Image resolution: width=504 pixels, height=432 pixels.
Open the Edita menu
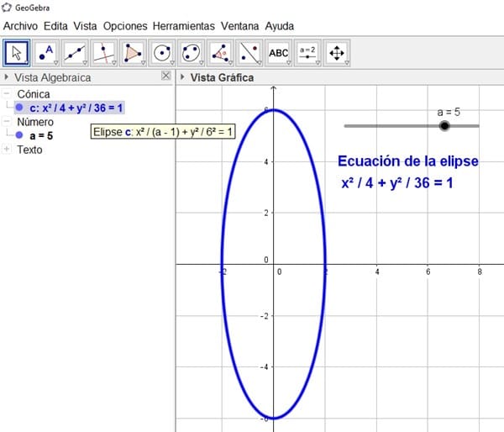click(x=55, y=26)
